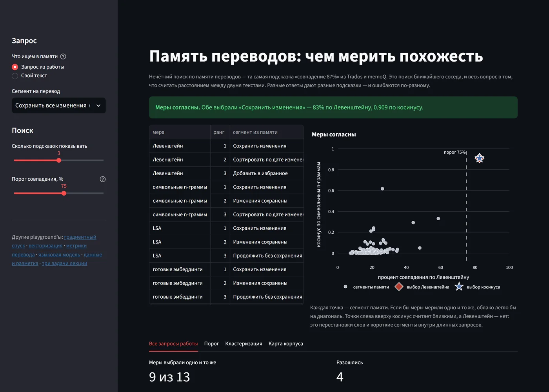Open the «Порог» tab

click(x=211, y=343)
